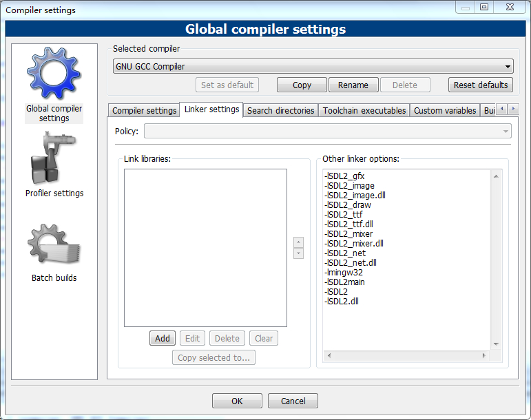
Task: Click the -lSDL2_ttf line
Action: tap(343, 215)
